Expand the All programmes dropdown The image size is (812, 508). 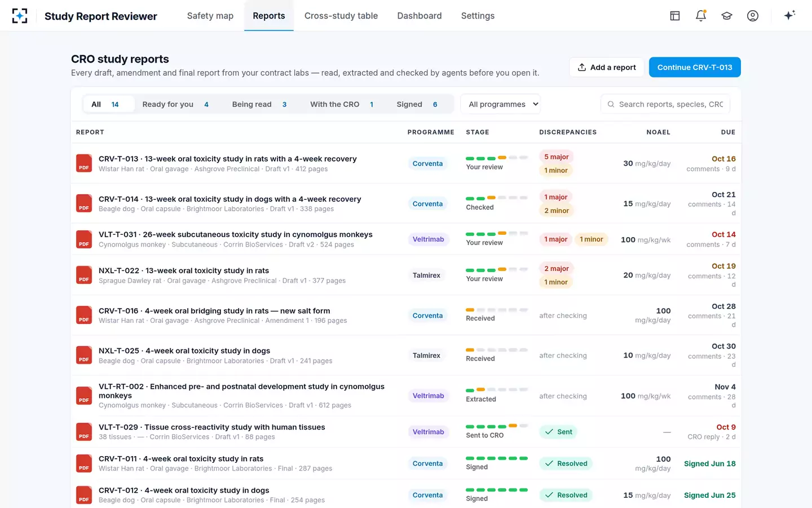click(x=501, y=104)
